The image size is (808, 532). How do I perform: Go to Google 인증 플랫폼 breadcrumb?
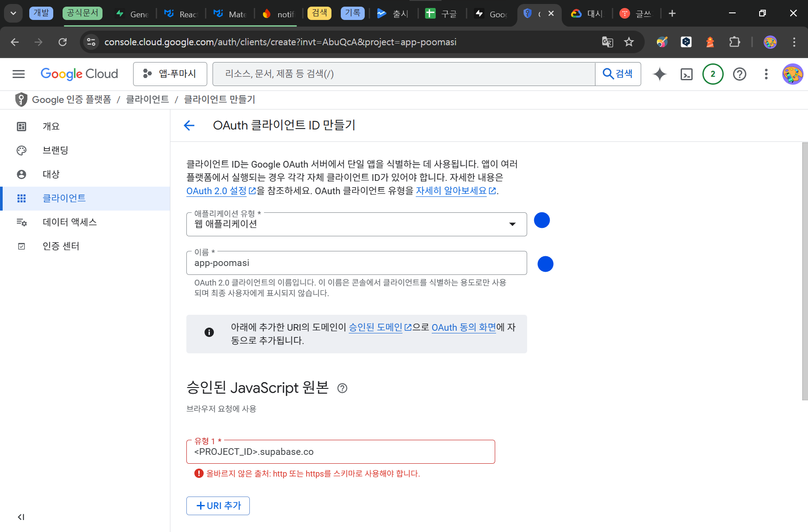(x=71, y=100)
